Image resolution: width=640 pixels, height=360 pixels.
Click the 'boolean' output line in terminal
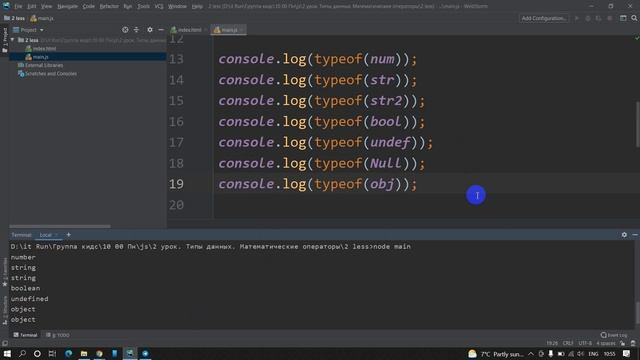coord(25,288)
